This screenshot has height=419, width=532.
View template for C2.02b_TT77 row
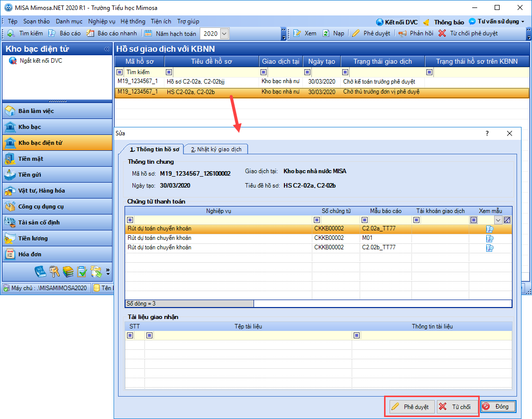coord(490,248)
